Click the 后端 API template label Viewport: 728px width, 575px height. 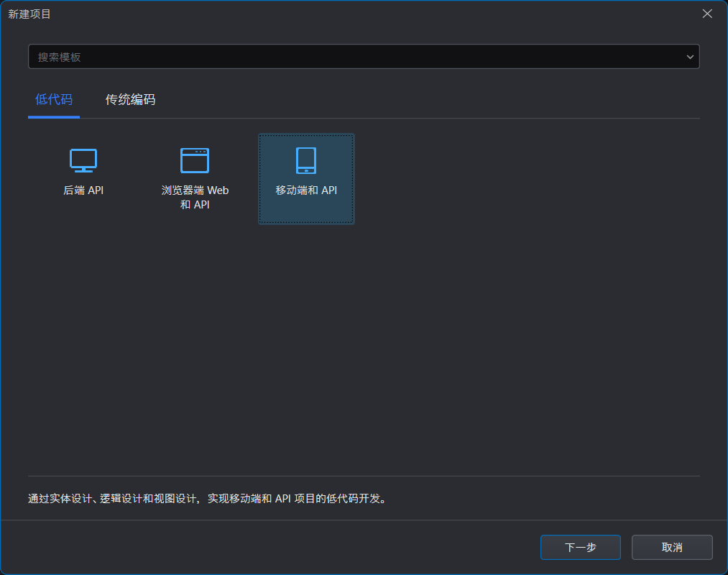tap(83, 191)
